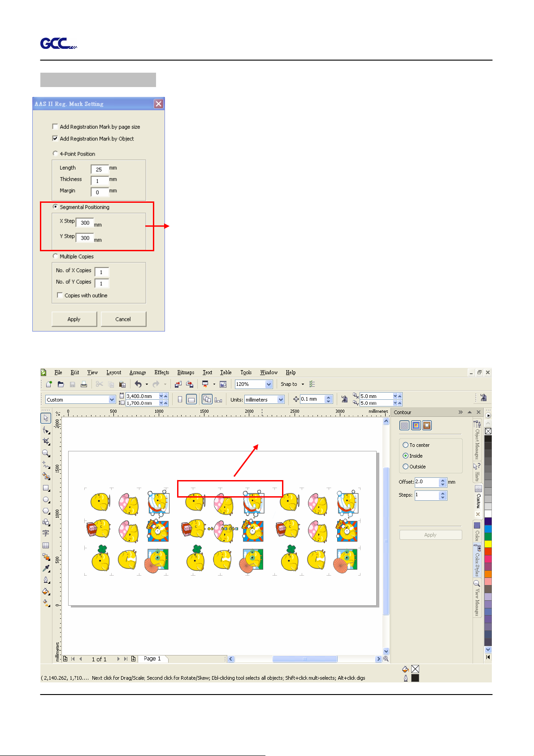Open the View Manager docker tab

coord(477,599)
